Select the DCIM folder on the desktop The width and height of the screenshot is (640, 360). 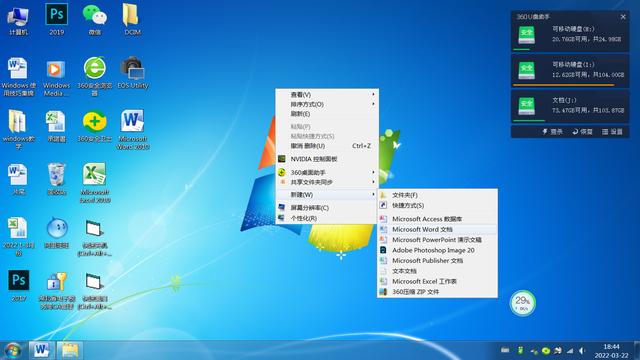pyautogui.click(x=132, y=19)
